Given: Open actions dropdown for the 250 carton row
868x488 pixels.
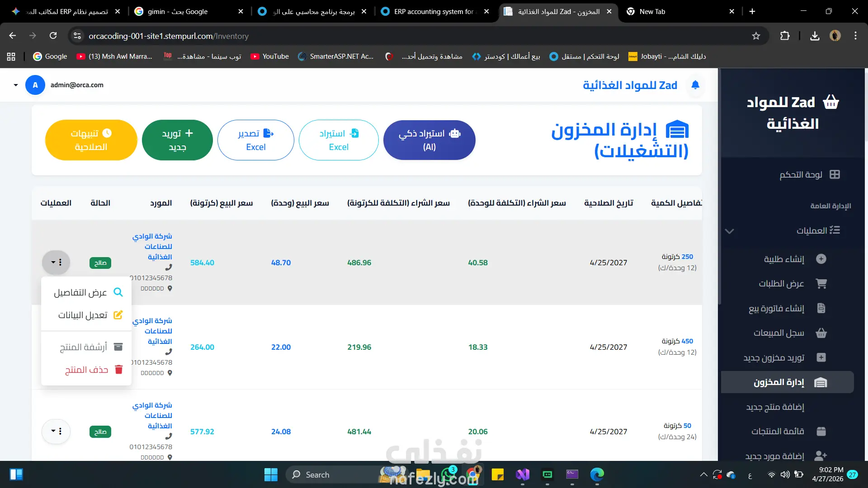Looking at the screenshot, I should (56, 263).
